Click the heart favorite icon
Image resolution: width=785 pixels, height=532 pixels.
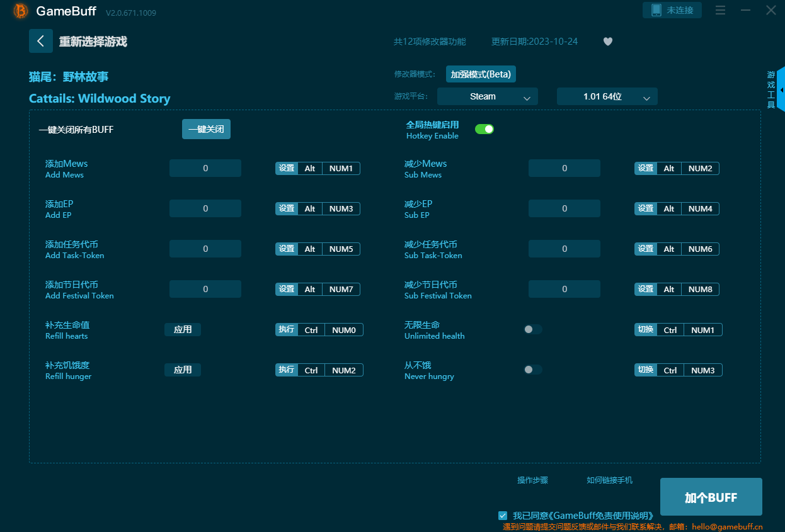608,42
